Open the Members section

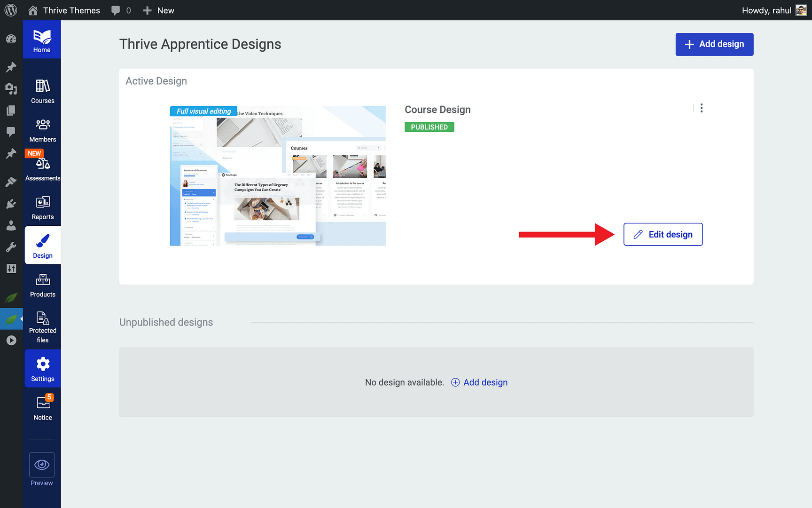click(42, 128)
